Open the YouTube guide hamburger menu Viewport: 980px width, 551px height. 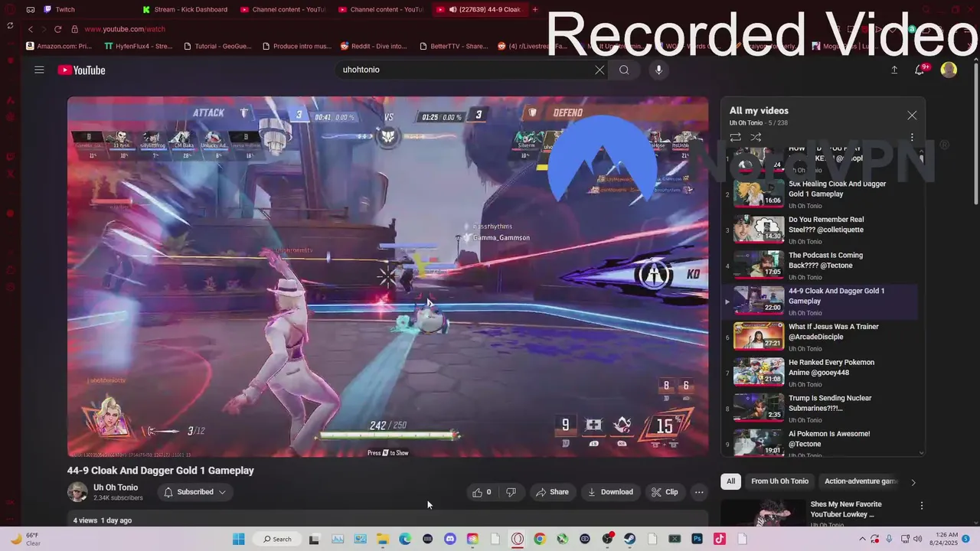39,70
